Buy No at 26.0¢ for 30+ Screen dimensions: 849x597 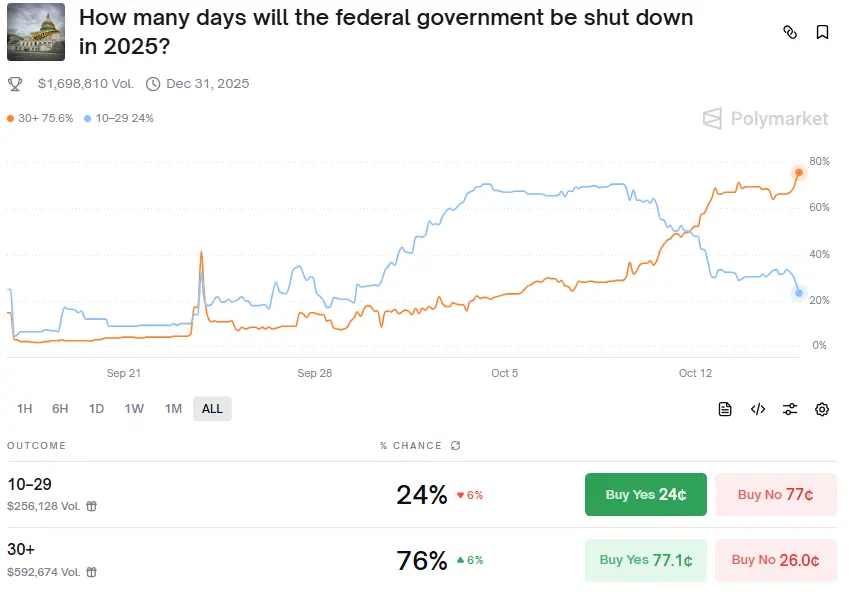click(775, 560)
